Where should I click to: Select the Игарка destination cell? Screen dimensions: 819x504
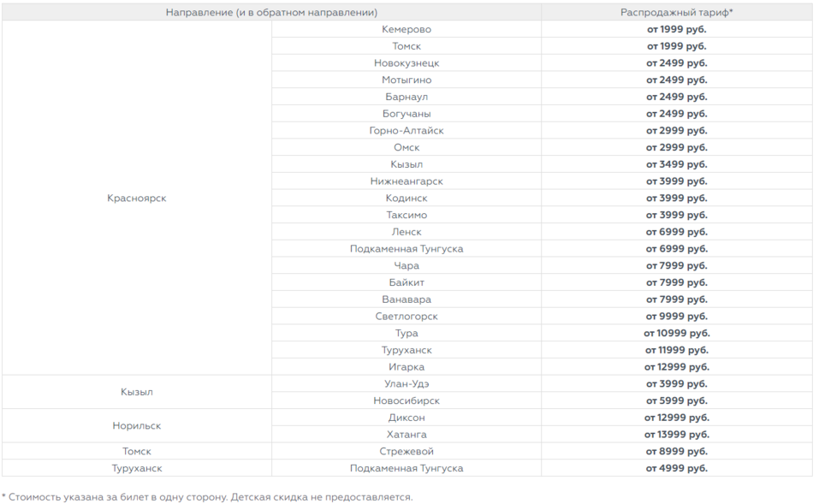pos(407,367)
